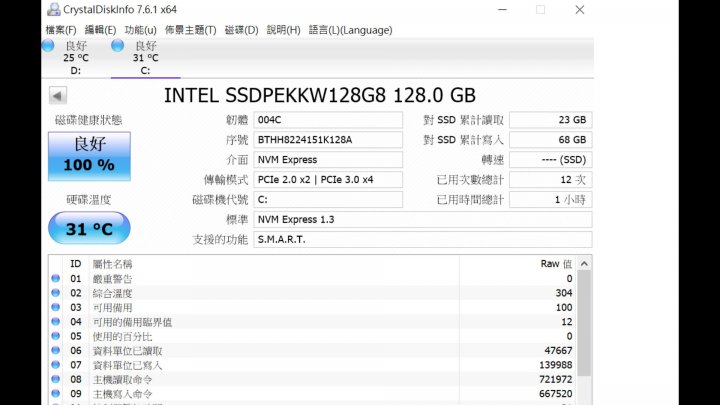Click the status dot for attribute 01
Screen dimensions: 720x405
pyautogui.click(x=56, y=278)
